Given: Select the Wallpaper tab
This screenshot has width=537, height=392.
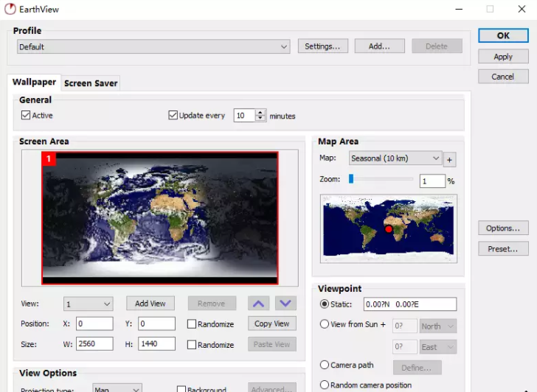Looking at the screenshot, I should 34,83.
